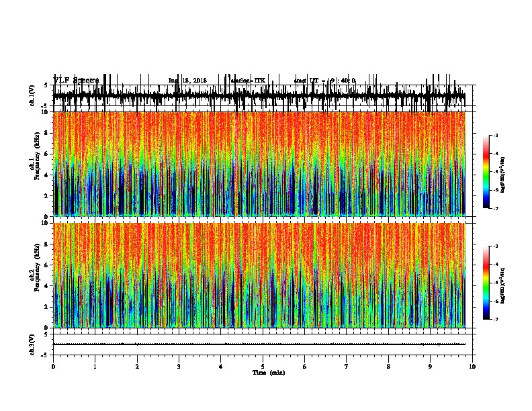Image resolution: width=532 pixels, height=411 pixels.
Task: Select the start UT time text
Action: click(x=324, y=81)
